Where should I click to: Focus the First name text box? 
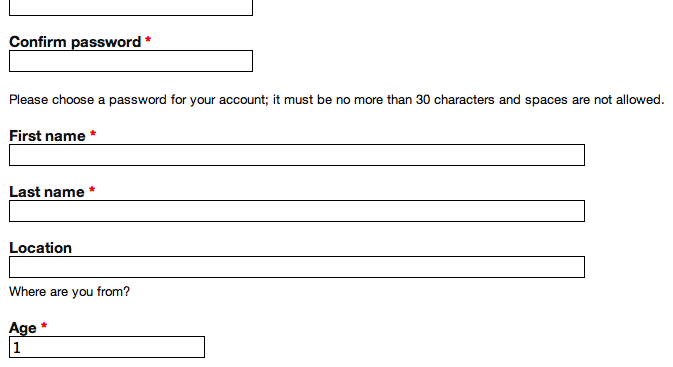(x=297, y=155)
